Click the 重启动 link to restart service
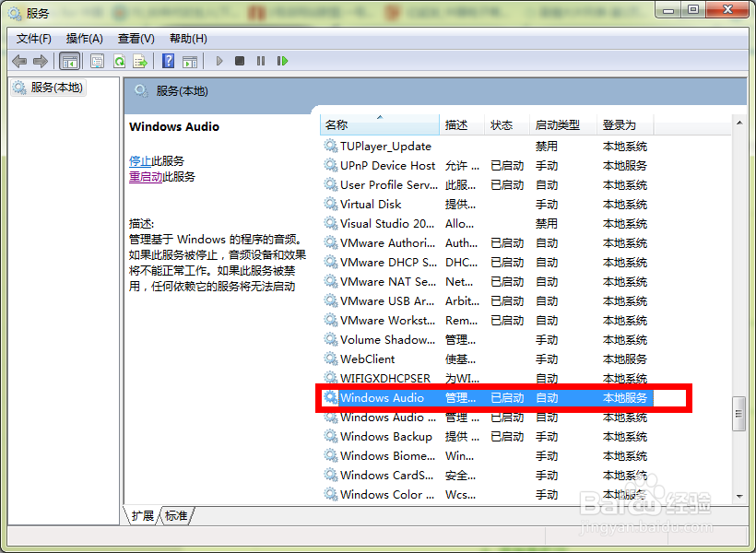This screenshot has width=756, height=553. (x=146, y=177)
